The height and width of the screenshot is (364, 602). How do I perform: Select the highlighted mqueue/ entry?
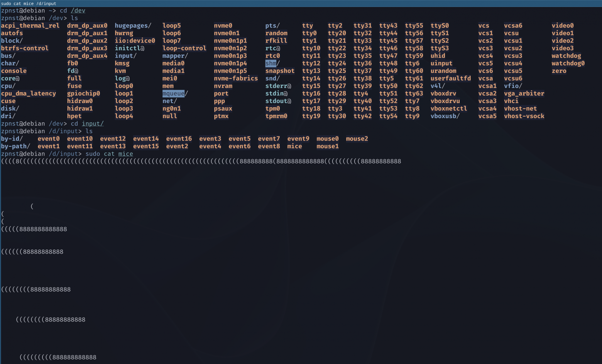pyautogui.click(x=173, y=93)
